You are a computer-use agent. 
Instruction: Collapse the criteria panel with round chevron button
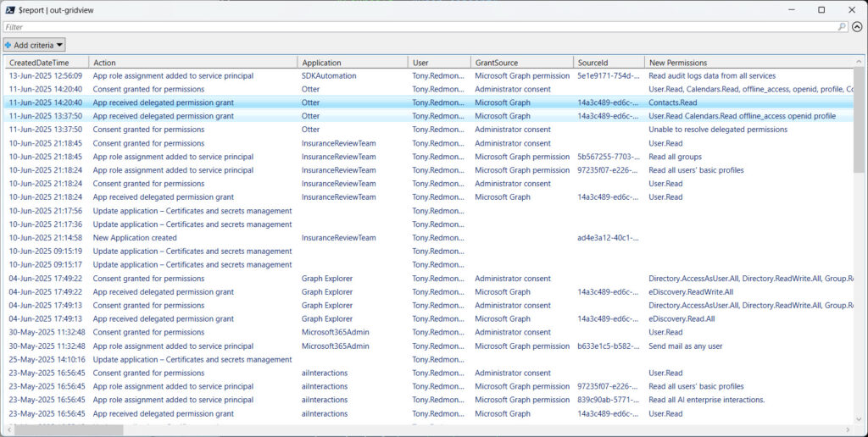[x=857, y=26]
